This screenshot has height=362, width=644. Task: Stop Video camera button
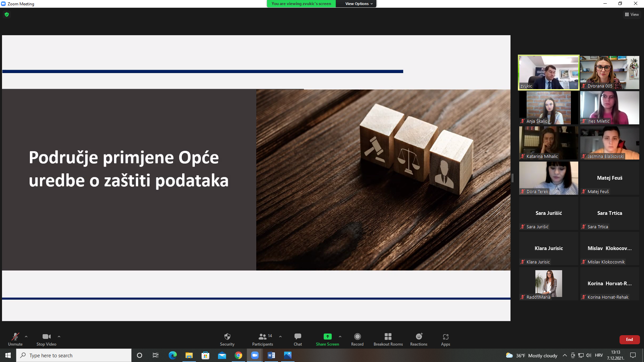[x=46, y=339]
